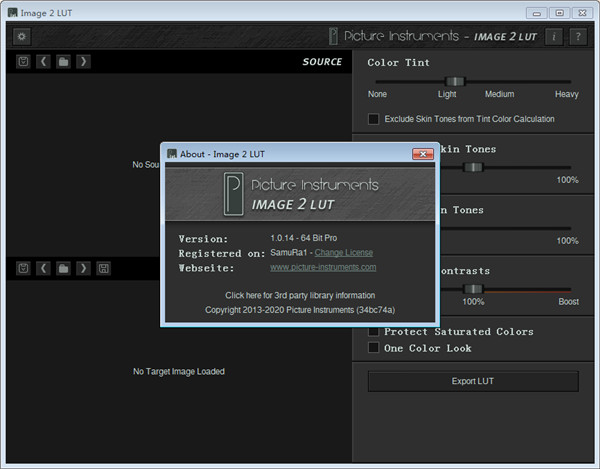Open www.picture-instruments.com link
The height and width of the screenshot is (469, 600).
pyautogui.click(x=323, y=267)
